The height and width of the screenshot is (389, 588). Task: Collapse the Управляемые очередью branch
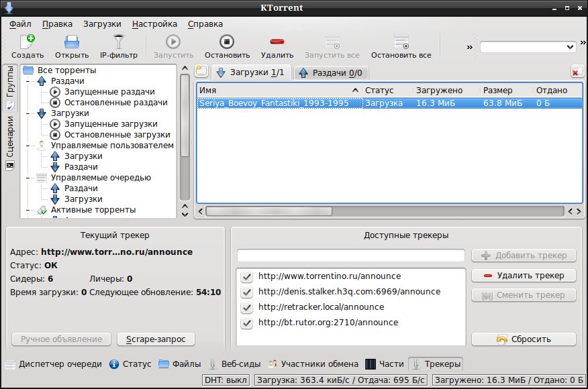[28, 178]
